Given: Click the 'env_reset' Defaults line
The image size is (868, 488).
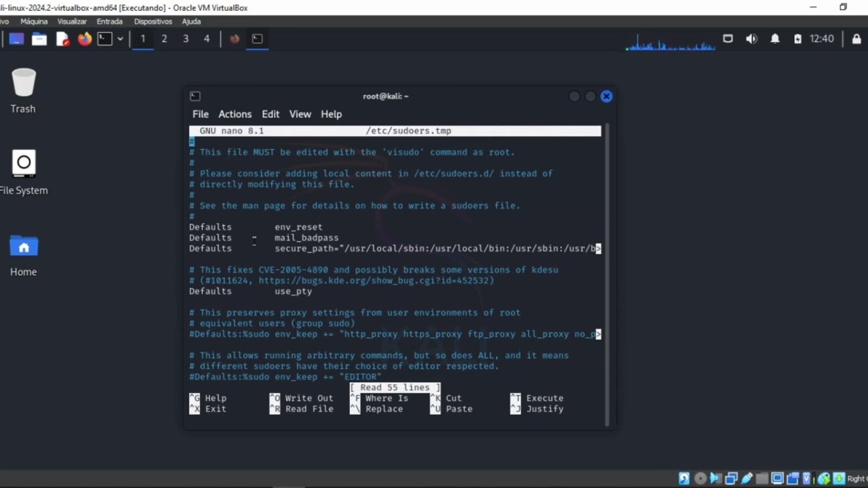Looking at the screenshot, I should tap(256, 227).
